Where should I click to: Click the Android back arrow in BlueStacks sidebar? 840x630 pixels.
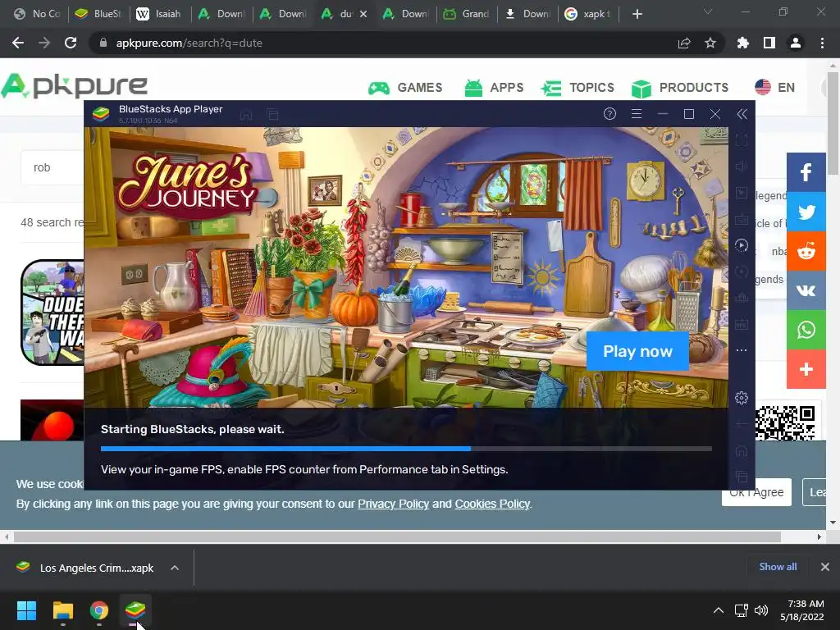click(742, 424)
